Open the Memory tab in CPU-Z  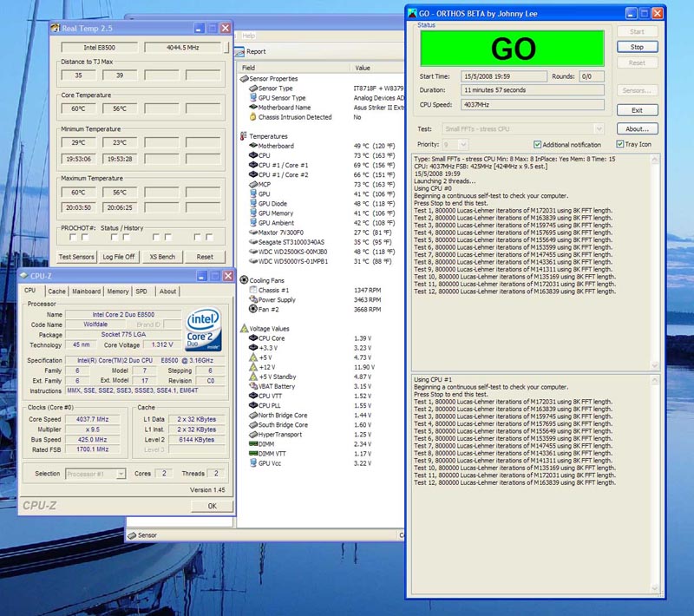(118, 292)
